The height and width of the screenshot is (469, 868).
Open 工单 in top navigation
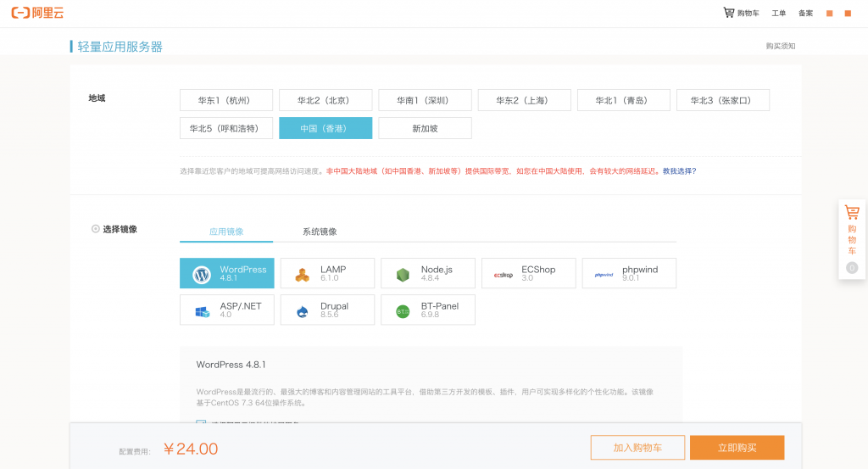[778, 14]
